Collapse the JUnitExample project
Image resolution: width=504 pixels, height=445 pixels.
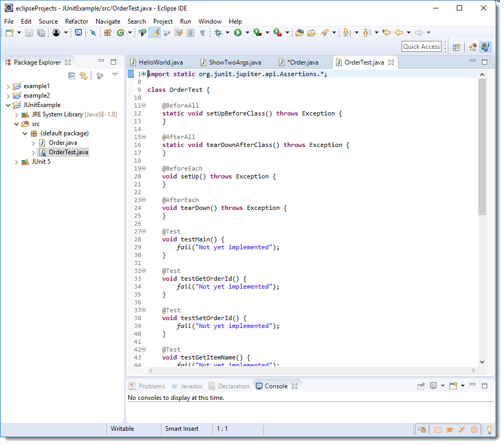[8, 105]
